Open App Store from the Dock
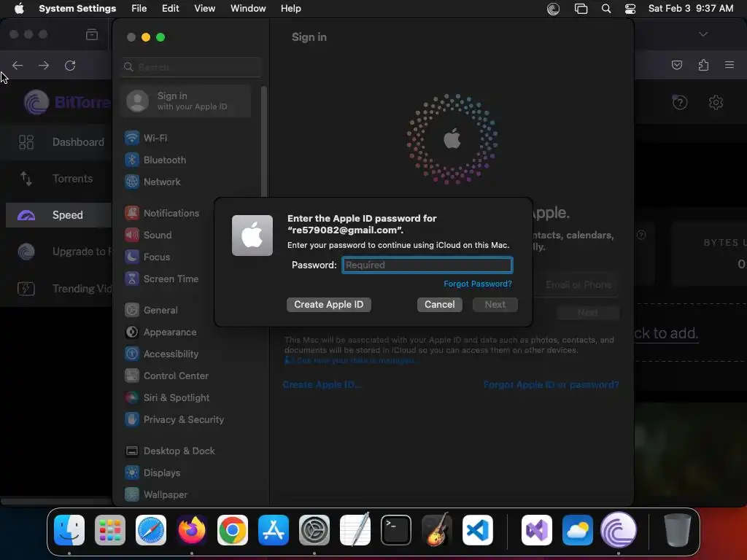 point(274,530)
